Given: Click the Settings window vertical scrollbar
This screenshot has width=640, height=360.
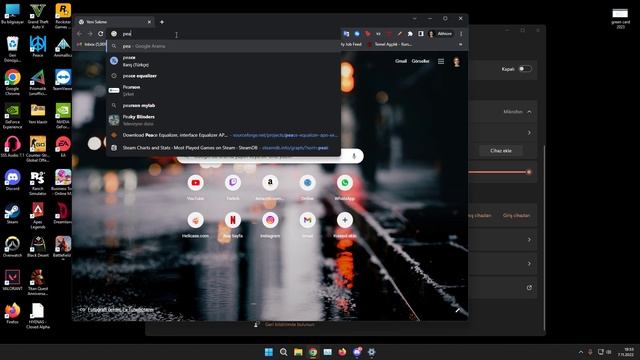Looking at the screenshot, I should (544, 237).
